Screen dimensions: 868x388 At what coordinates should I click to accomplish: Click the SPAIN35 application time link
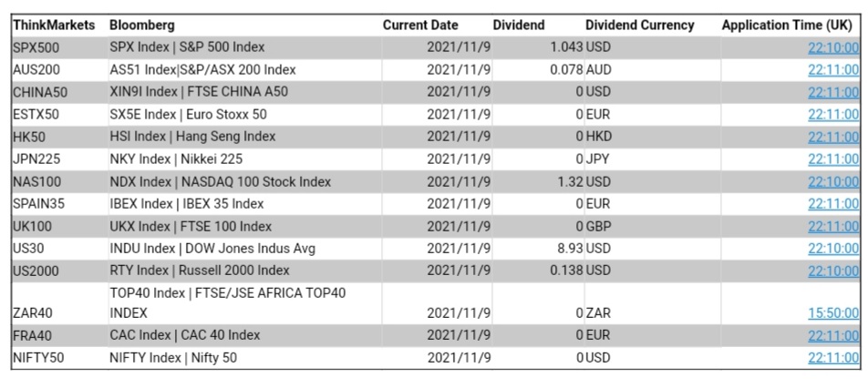point(832,204)
